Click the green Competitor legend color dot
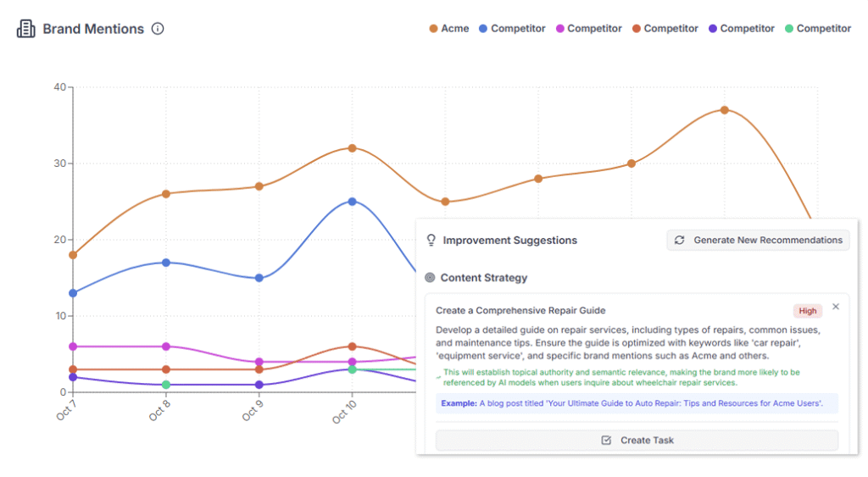 click(x=789, y=29)
